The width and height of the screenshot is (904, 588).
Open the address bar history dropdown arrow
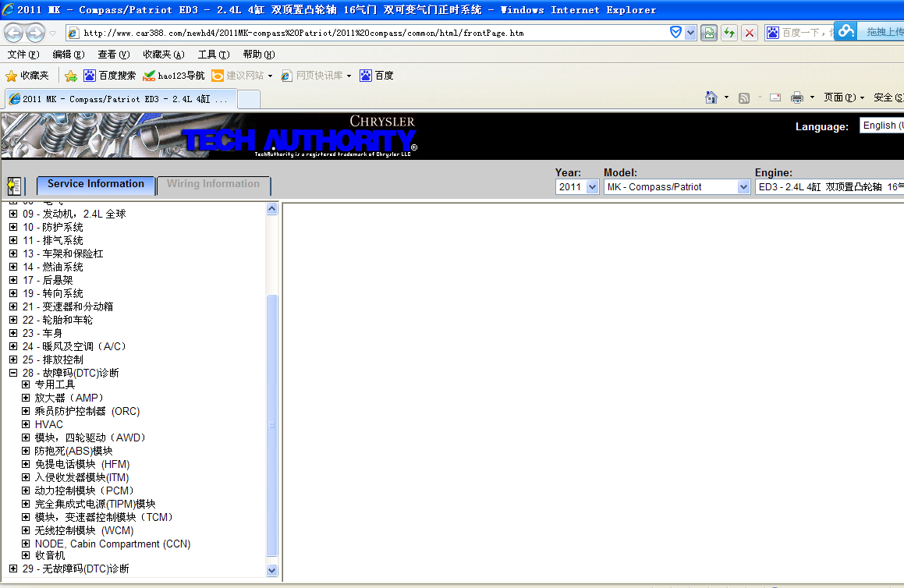pyautogui.click(x=690, y=33)
